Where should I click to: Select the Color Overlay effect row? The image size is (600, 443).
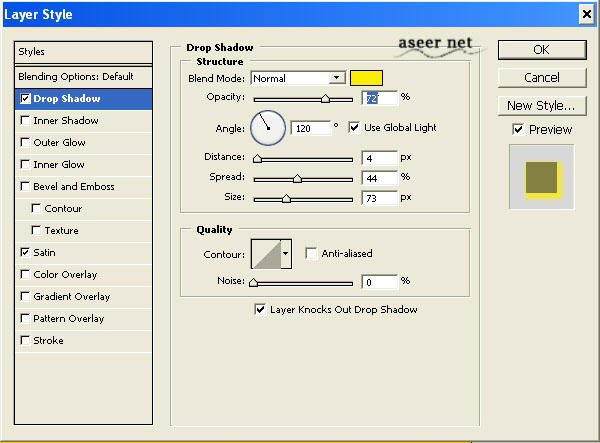[x=83, y=274]
